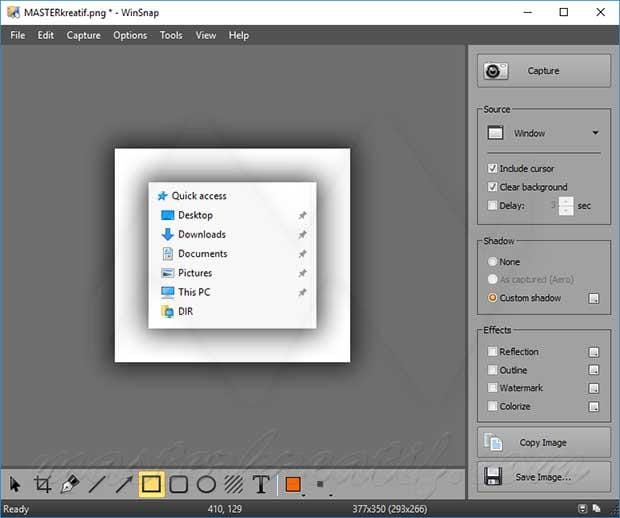Select the arrow pointer tool
The image size is (620, 518).
(15, 484)
